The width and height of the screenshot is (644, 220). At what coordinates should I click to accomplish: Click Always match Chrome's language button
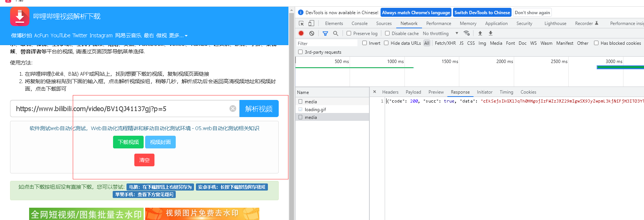pos(416,12)
